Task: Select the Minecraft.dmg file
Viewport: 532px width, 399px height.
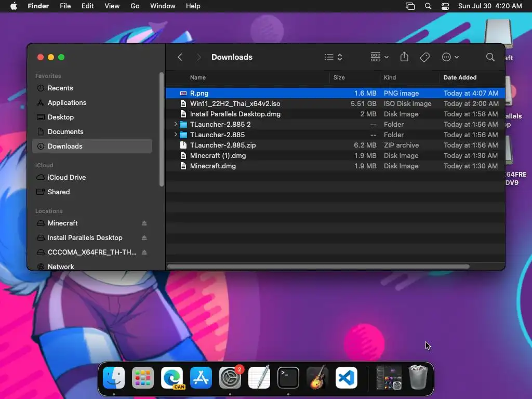Action: (335, 166)
